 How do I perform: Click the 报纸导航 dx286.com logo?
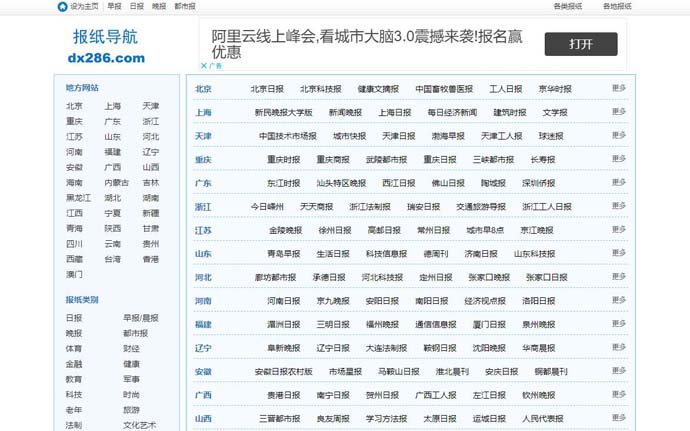tap(106, 46)
